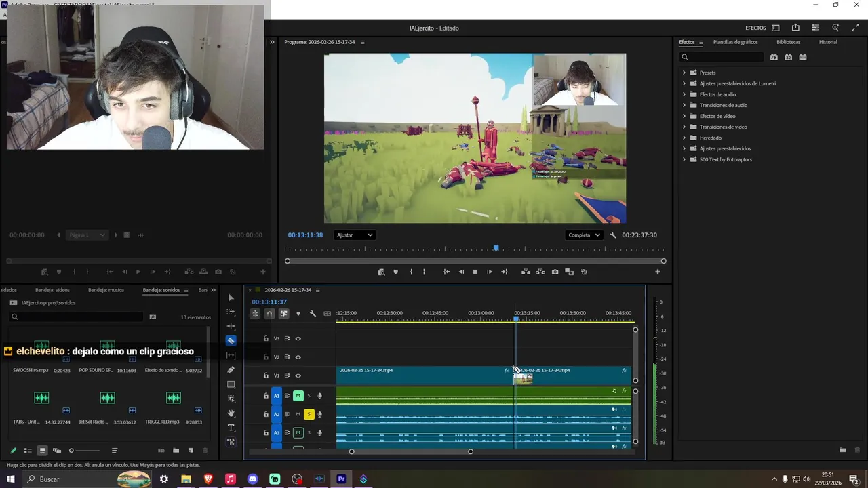Click the Export Frame camera icon
The height and width of the screenshot is (488, 868).
coord(555,272)
